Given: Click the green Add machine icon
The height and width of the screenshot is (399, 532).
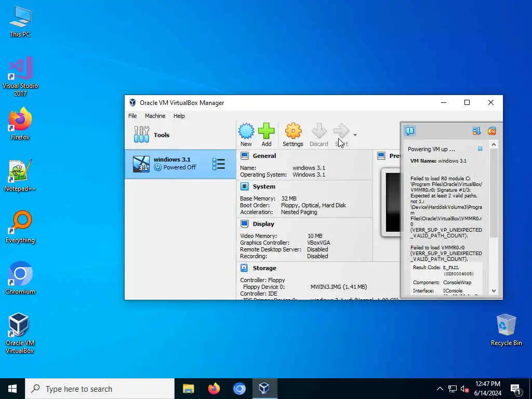Looking at the screenshot, I should (267, 135).
